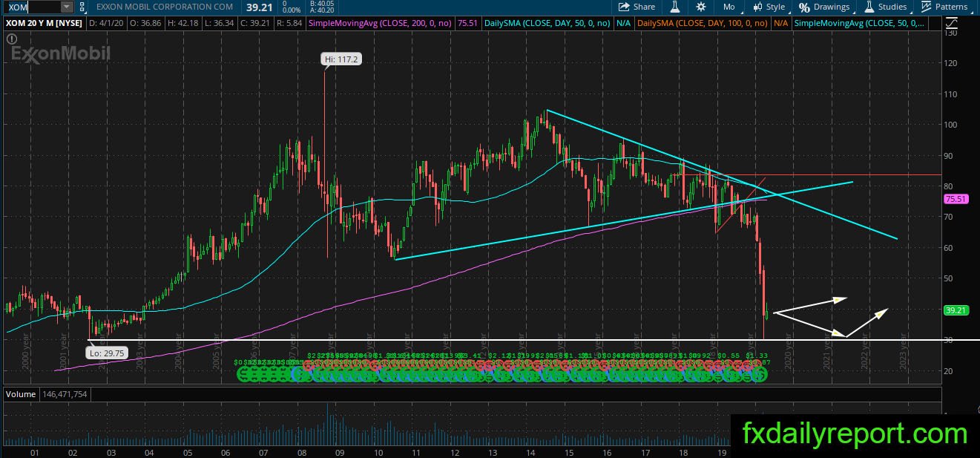This screenshot has height=458, width=980.
Task: Open the symbol selector dropdown arrow
Action: [x=67, y=7]
